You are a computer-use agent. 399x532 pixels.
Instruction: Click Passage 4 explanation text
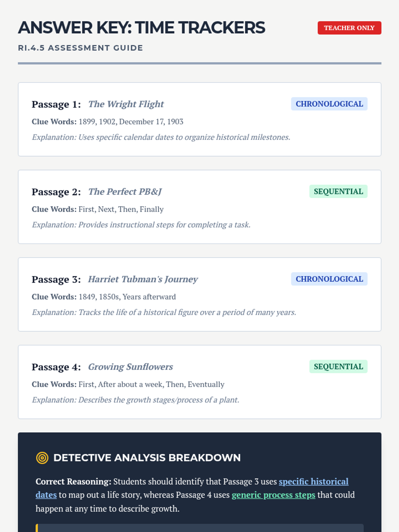tap(135, 400)
